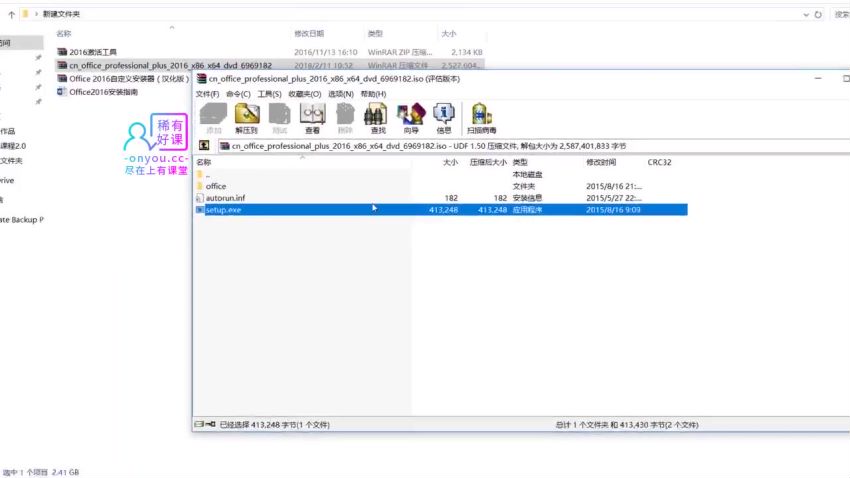Screen dimensions: 850x478
Task: Select the Backup P item in sidebar
Action: click(x=22, y=219)
